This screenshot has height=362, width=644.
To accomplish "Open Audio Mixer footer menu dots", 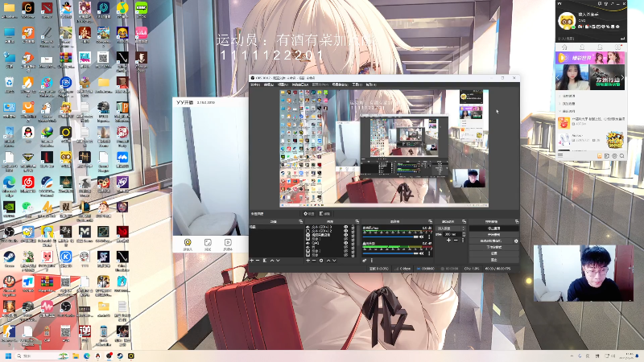I will (372, 261).
